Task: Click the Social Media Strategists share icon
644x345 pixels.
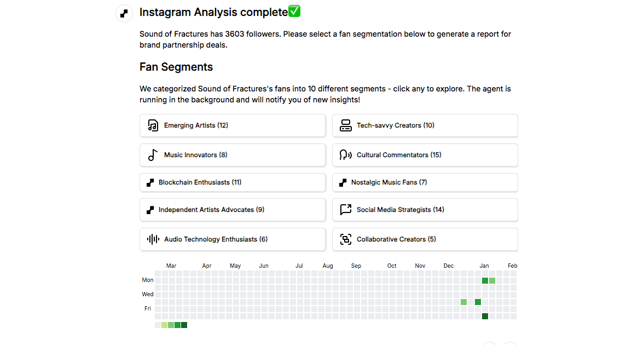Action: 345,210
